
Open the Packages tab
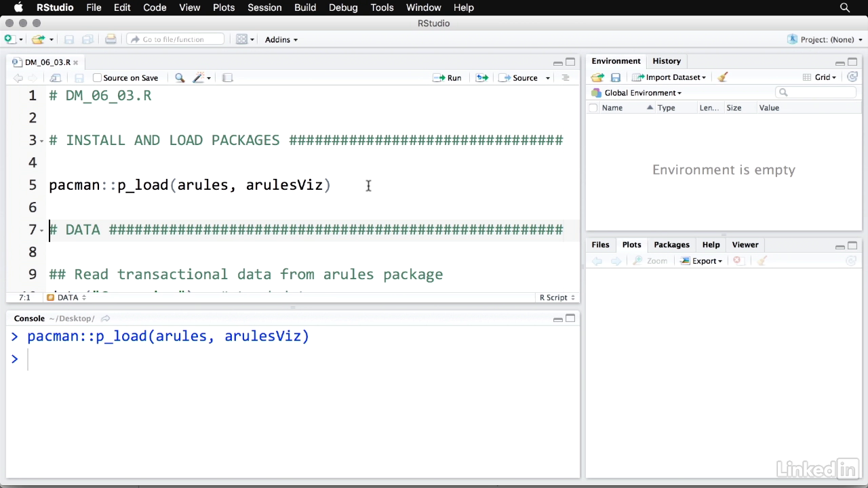[x=671, y=245]
